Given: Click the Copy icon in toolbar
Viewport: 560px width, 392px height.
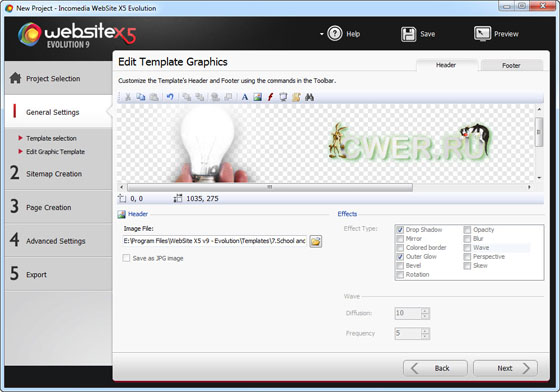Looking at the screenshot, I should pyautogui.click(x=141, y=97).
